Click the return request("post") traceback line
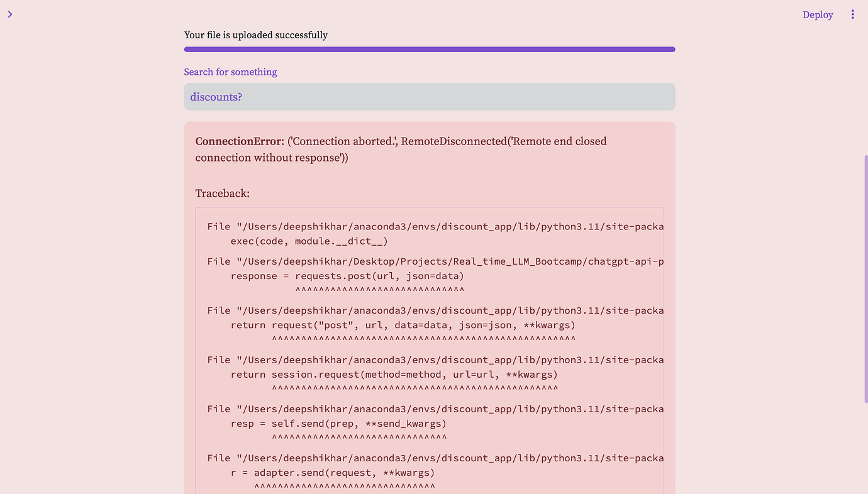 (403, 325)
